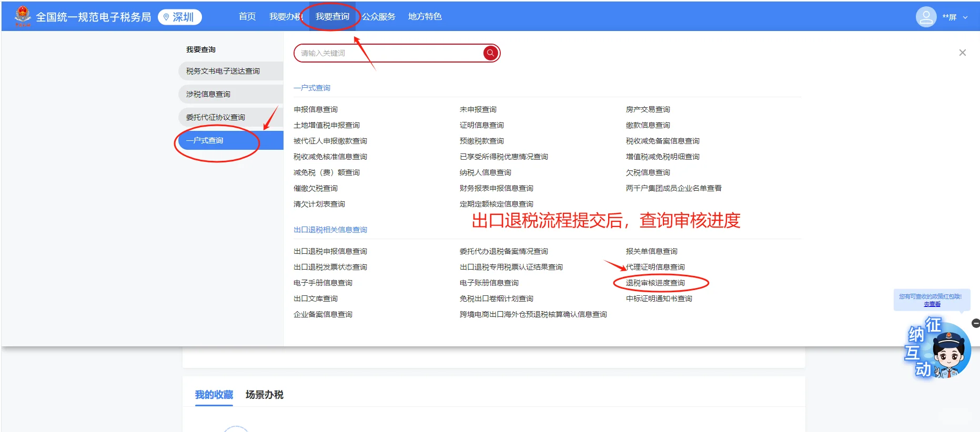Open 税收减免核准信息查询 link
The height and width of the screenshot is (432, 980).
pos(330,157)
